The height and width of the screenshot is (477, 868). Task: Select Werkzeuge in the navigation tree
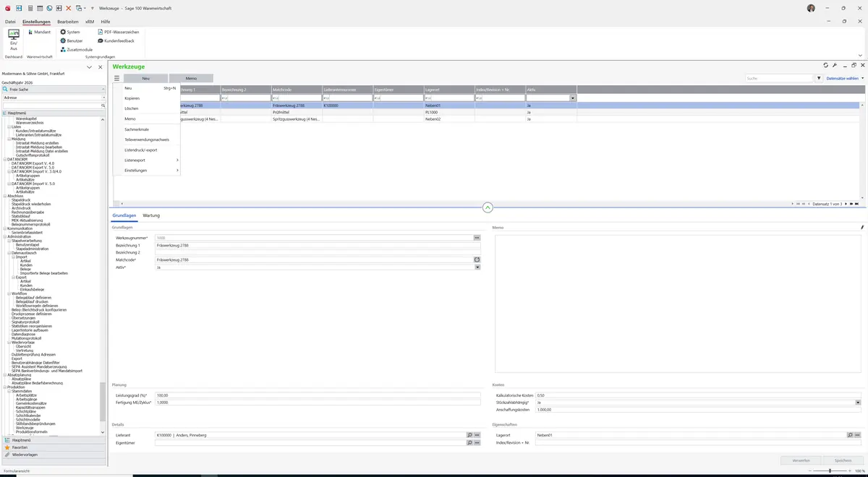click(25, 428)
